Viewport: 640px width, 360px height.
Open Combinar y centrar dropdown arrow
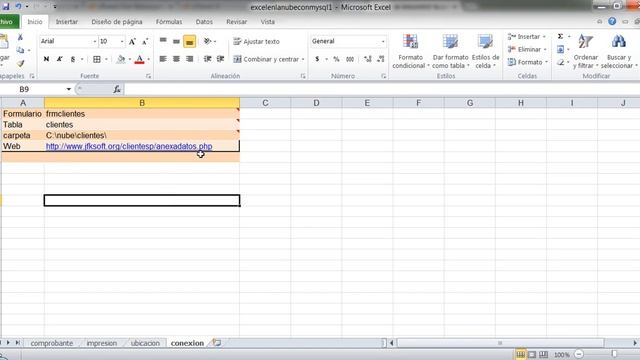(x=303, y=60)
